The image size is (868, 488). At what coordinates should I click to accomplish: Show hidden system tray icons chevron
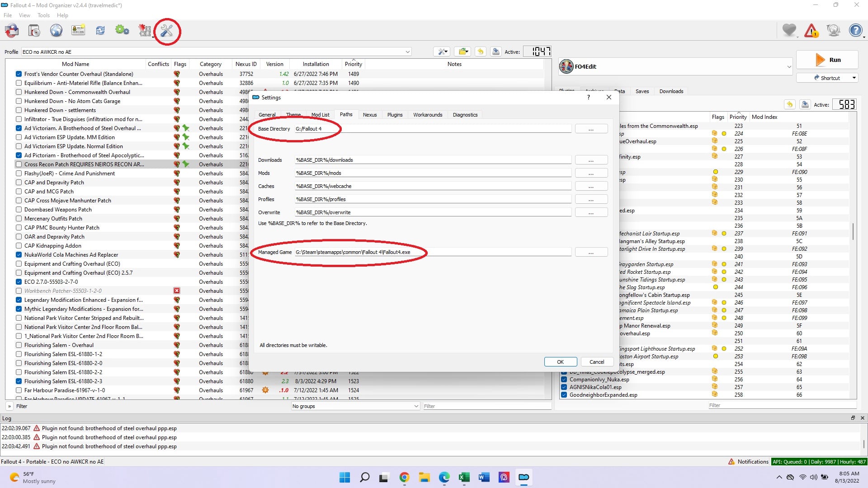tap(779, 477)
